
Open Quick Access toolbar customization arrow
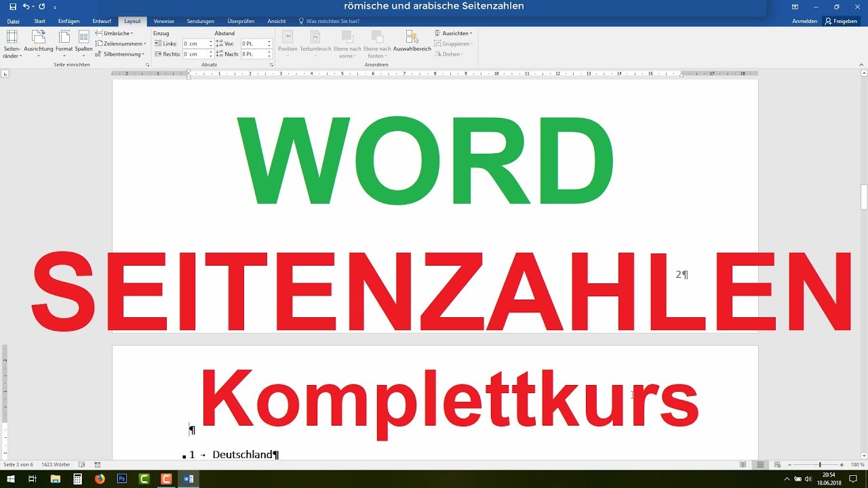tap(55, 7)
